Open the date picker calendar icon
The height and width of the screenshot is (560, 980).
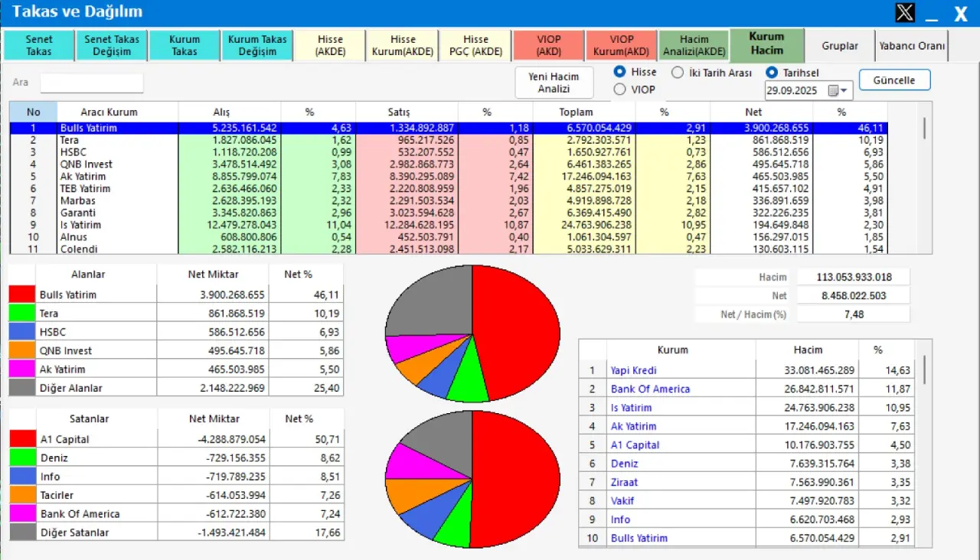tap(834, 91)
